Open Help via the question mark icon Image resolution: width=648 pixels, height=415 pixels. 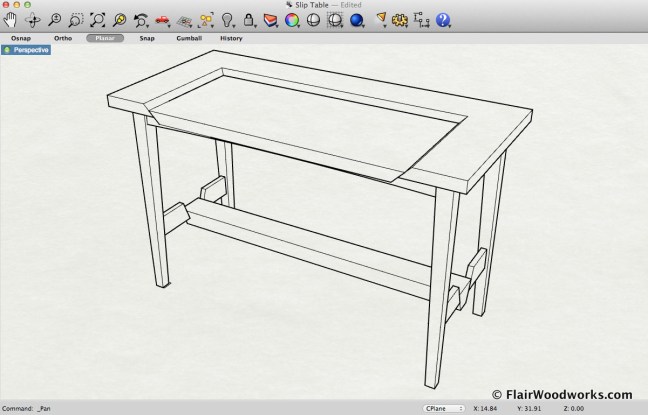443,19
